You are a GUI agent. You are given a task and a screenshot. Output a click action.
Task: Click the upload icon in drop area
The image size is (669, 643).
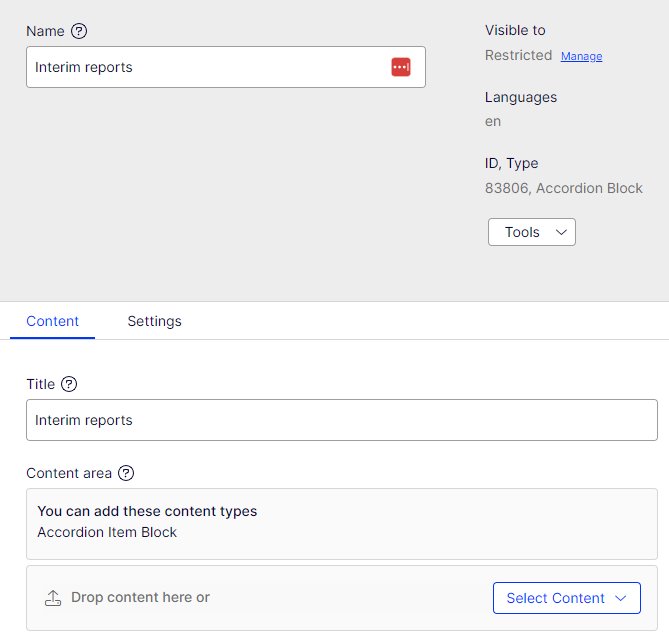[53, 598]
